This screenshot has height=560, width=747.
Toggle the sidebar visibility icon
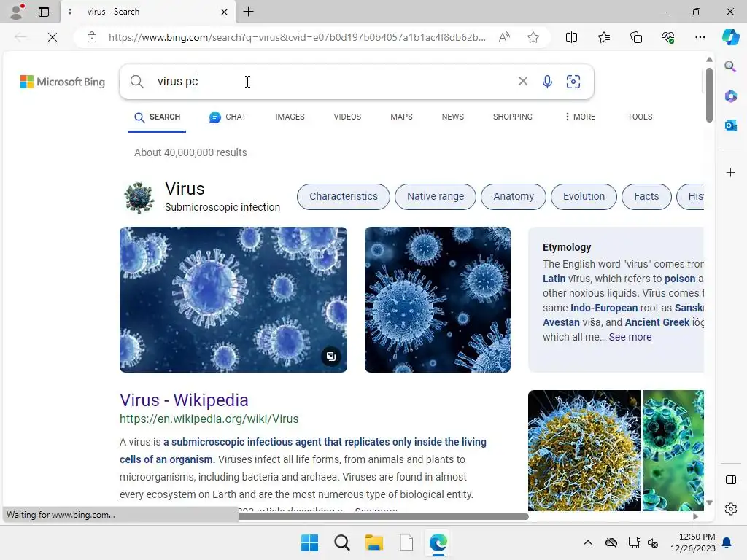[730, 480]
